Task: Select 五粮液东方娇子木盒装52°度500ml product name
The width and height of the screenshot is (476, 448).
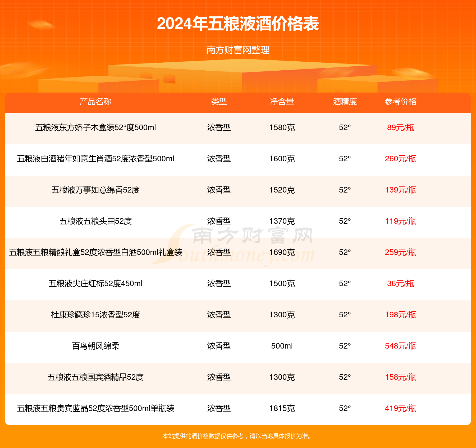Action: [x=95, y=127]
